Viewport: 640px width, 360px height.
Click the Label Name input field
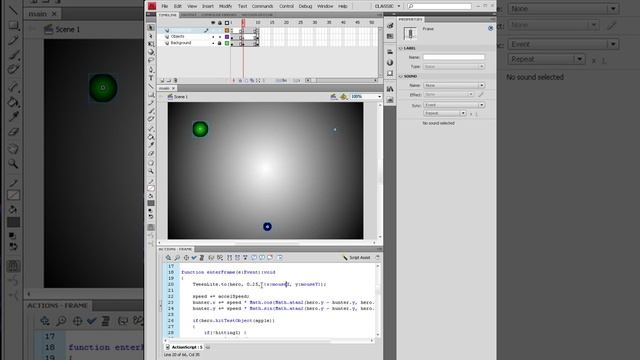coord(454,58)
